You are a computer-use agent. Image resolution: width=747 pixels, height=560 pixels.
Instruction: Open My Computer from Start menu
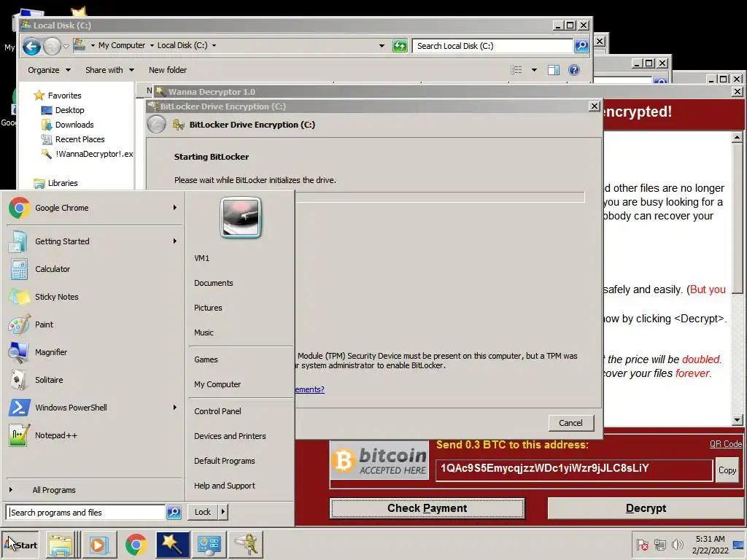pos(217,384)
